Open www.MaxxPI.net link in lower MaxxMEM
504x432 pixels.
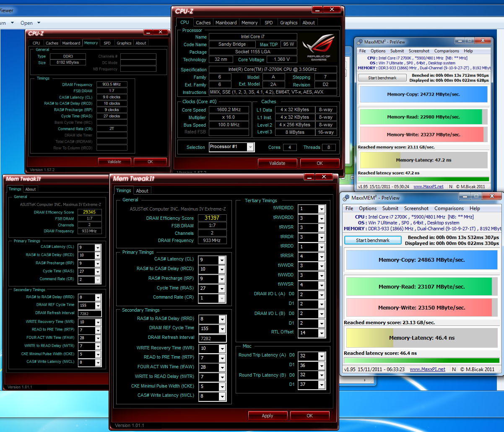(x=426, y=369)
